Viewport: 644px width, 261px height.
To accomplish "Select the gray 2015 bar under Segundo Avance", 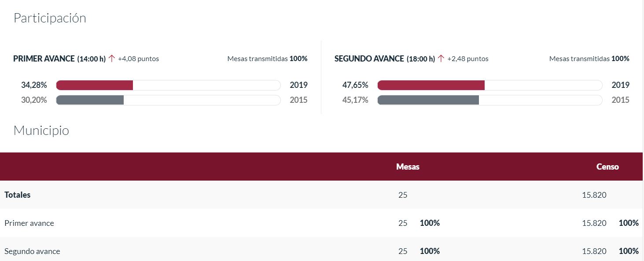I will pyautogui.click(x=428, y=100).
